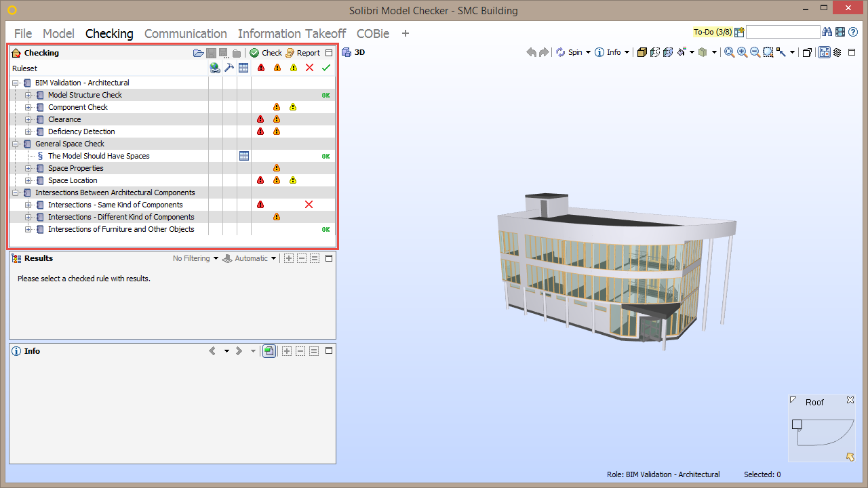Click the Info icon in the 3D toolbar
Viewport: 868px width, 488px height.
point(599,52)
